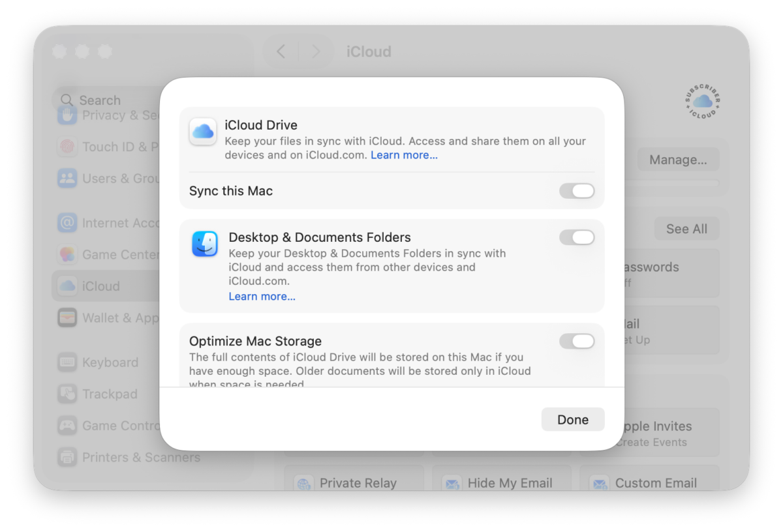This screenshot has height=532, width=783.
Task: Open the Passwords tile behind the dialog
Action: (671, 273)
